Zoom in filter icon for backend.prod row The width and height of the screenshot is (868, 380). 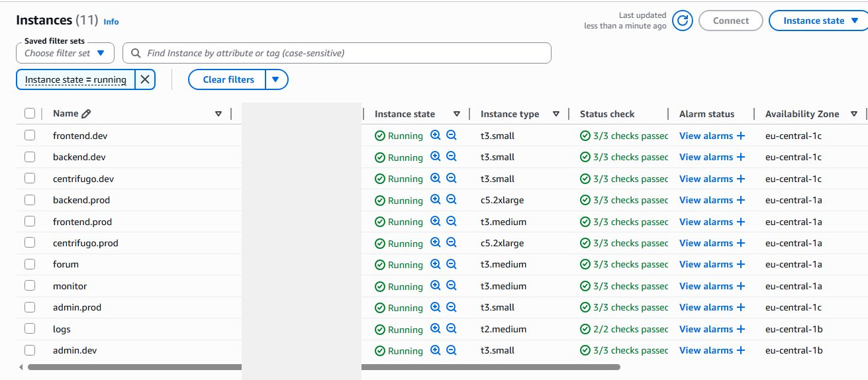[x=435, y=199]
